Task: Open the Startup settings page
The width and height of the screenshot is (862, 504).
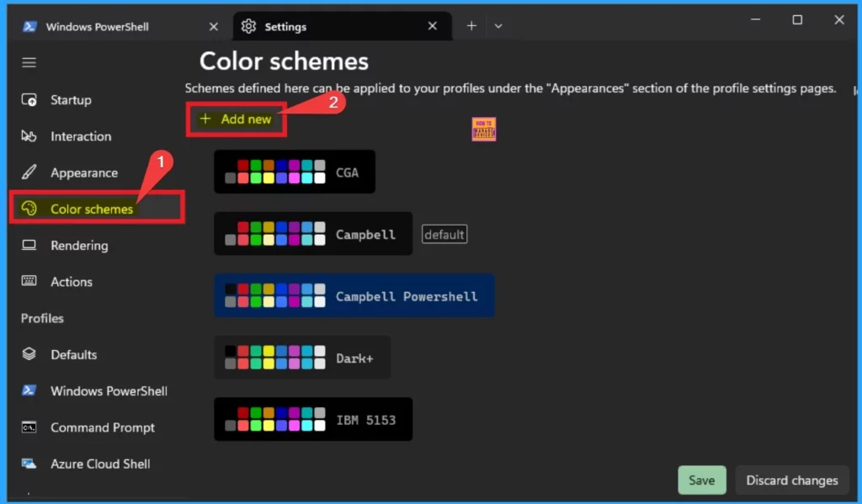Action: [x=97, y=100]
